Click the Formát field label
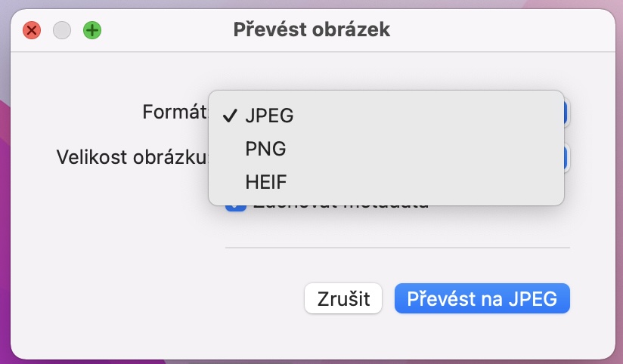623x364 pixels. (174, 113)
